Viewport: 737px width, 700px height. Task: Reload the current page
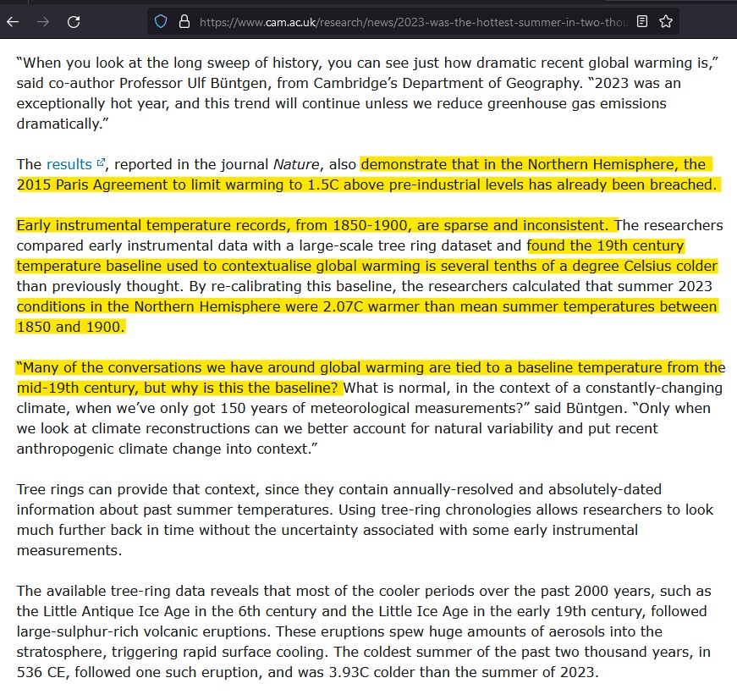point(74,22)
